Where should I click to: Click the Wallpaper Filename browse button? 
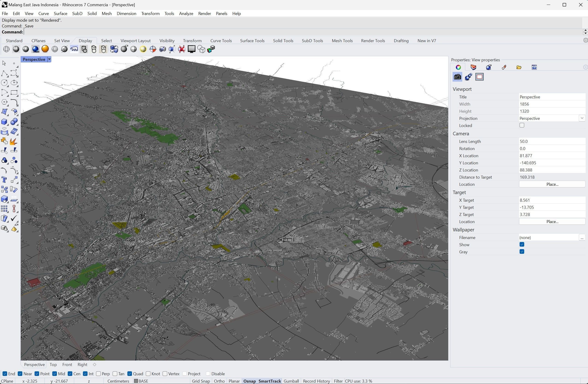[x=582, y=238]
